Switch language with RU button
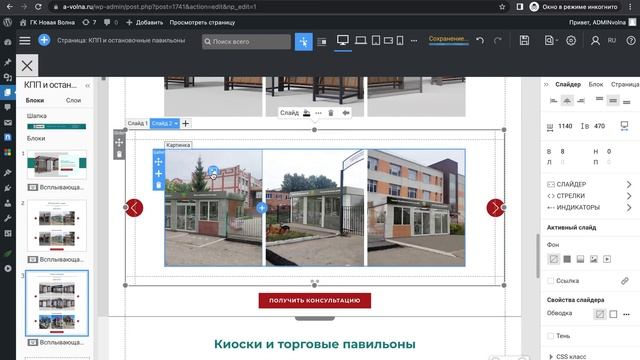 point(611,40)
